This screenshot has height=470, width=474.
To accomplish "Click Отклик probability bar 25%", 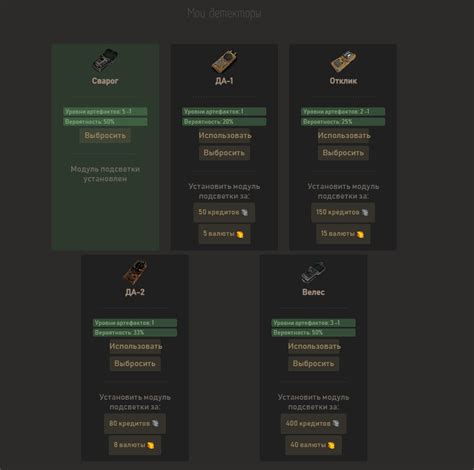I will point(343,122).
